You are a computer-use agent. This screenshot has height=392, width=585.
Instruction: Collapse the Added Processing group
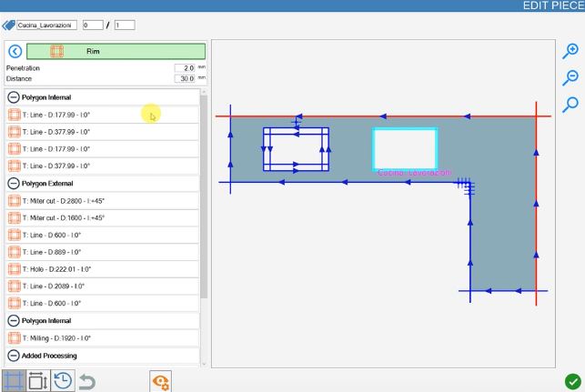(14, 356)
